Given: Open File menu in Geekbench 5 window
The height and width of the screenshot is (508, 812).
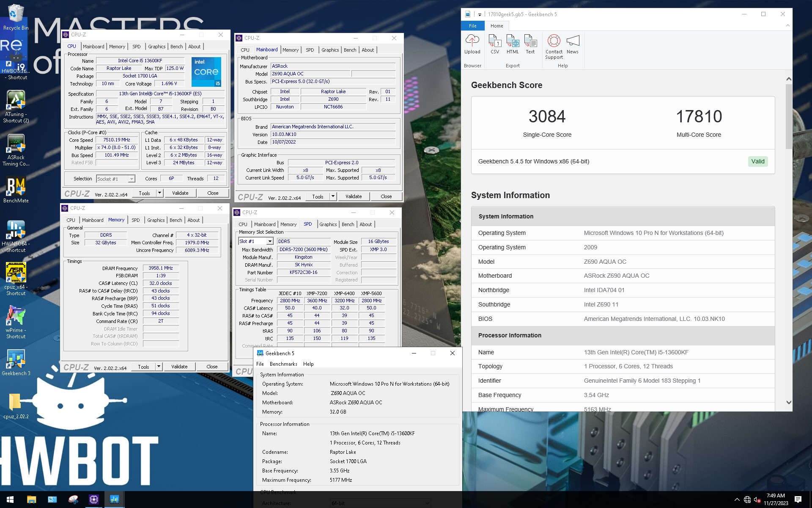Looking at the screenshot, I should [x=260, y=364].
